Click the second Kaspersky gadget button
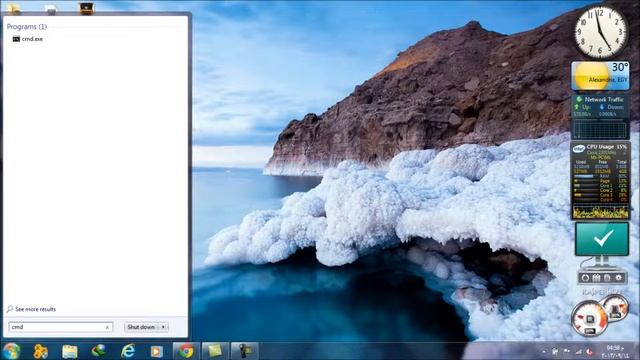 click(596, 278)
